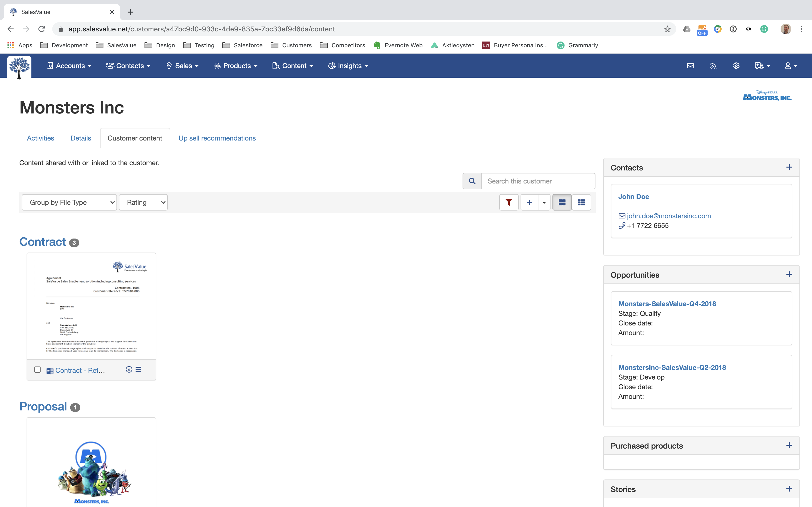Check the Contract document checkbox
Image resolution: width=812 pixels, height=507 pixels.
click(38, 370)
